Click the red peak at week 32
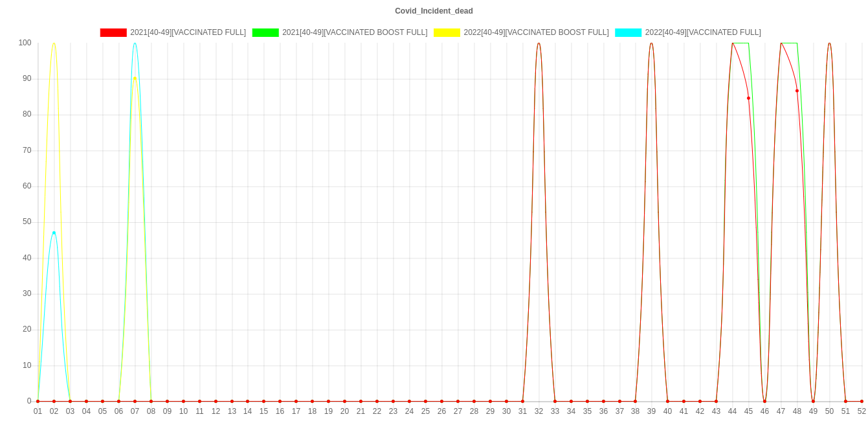 tap(539, 43)
